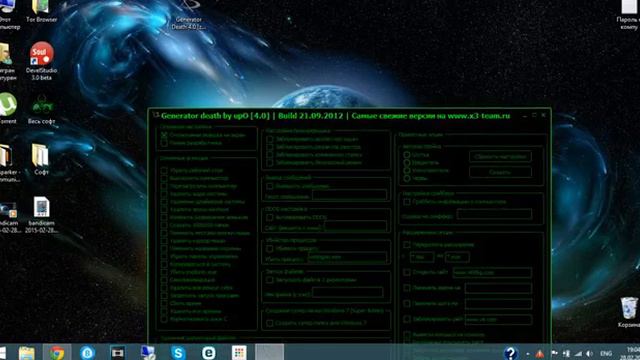Open the Tor Browser desktop icon
640x360 pixels.
tap(41, 10)
